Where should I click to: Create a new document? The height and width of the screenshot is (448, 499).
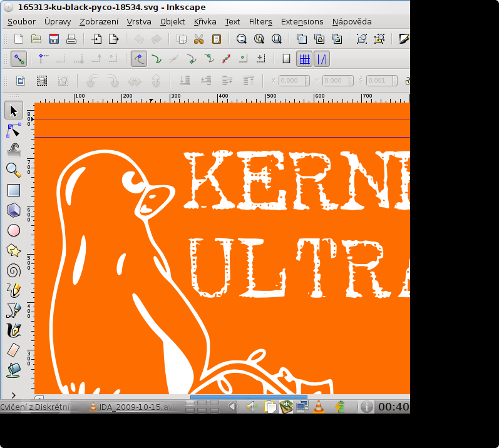(x=19, y=39)
